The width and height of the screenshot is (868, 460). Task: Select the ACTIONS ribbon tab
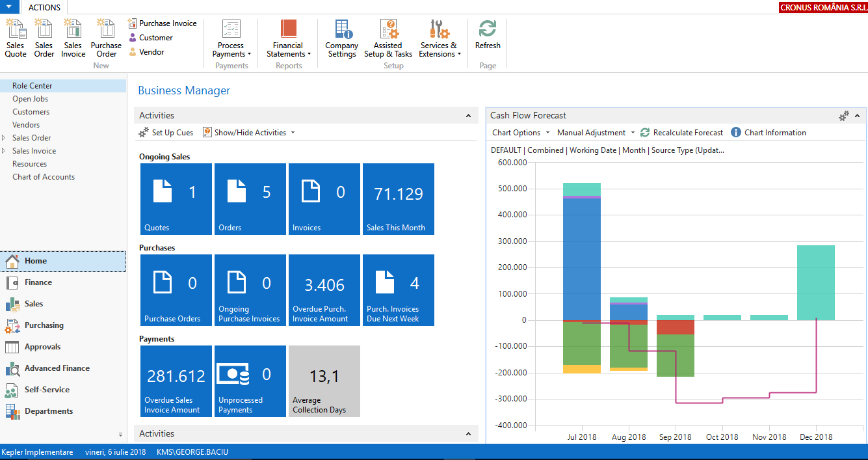pos(44,8)
